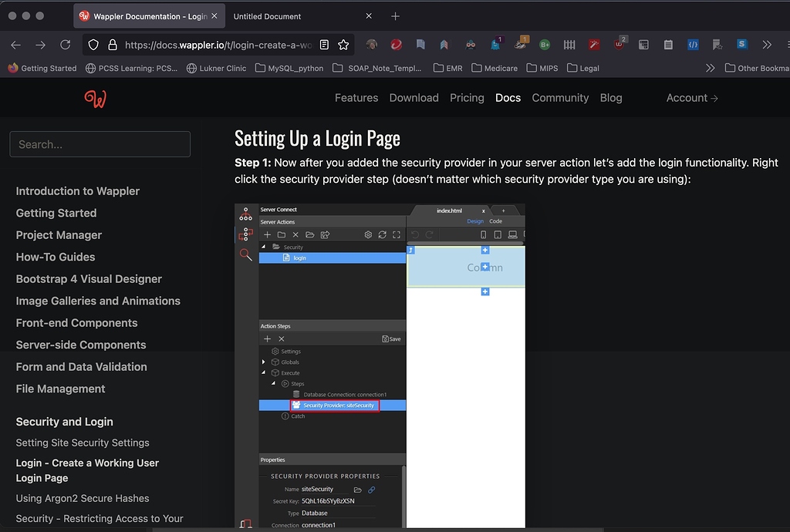Click the Wappler logo in the page header

point(96,98)
